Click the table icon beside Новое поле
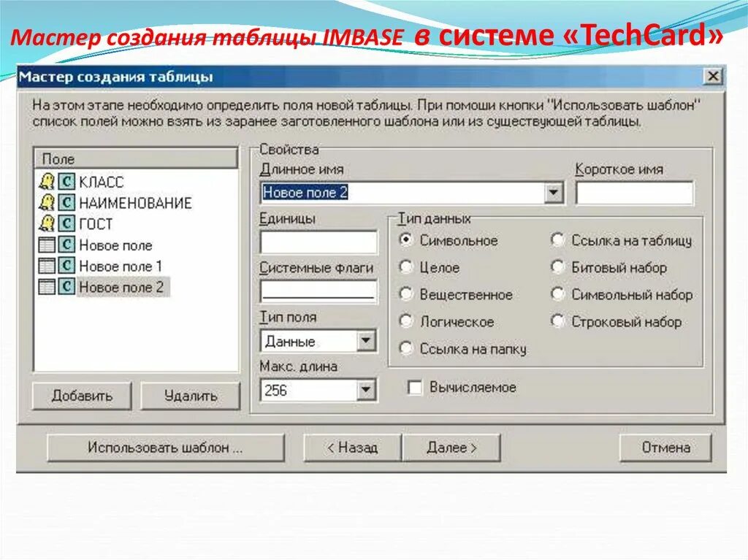 47,245
